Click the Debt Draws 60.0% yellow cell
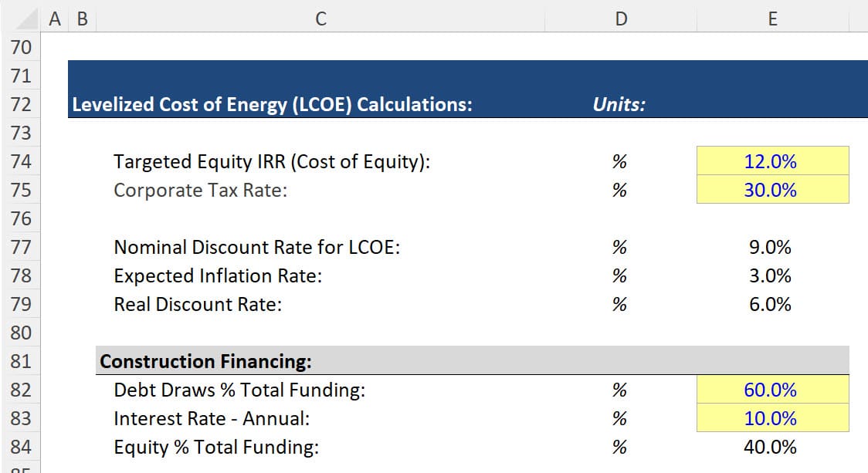The image size is (868, 473). 772,390
